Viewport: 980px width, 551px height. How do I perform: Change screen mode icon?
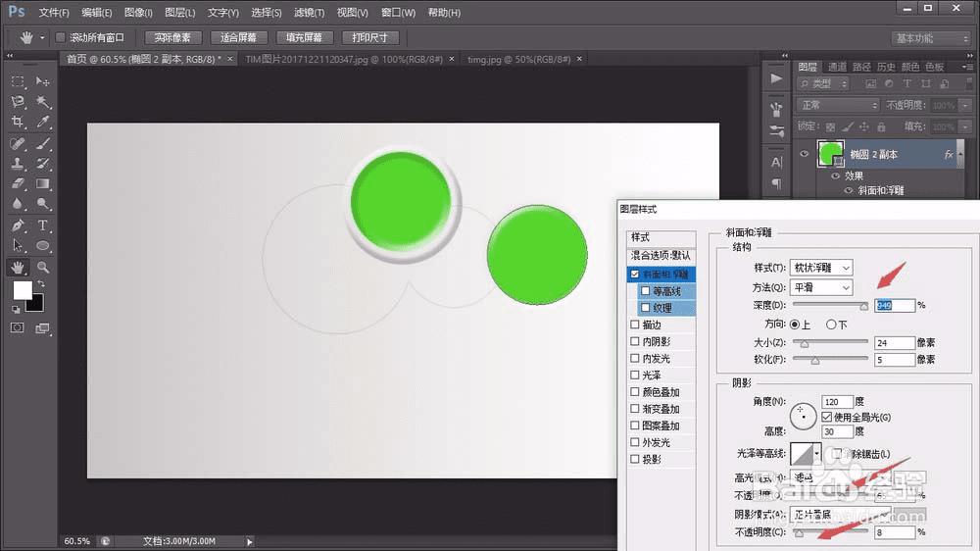click(x=42, y=327)
